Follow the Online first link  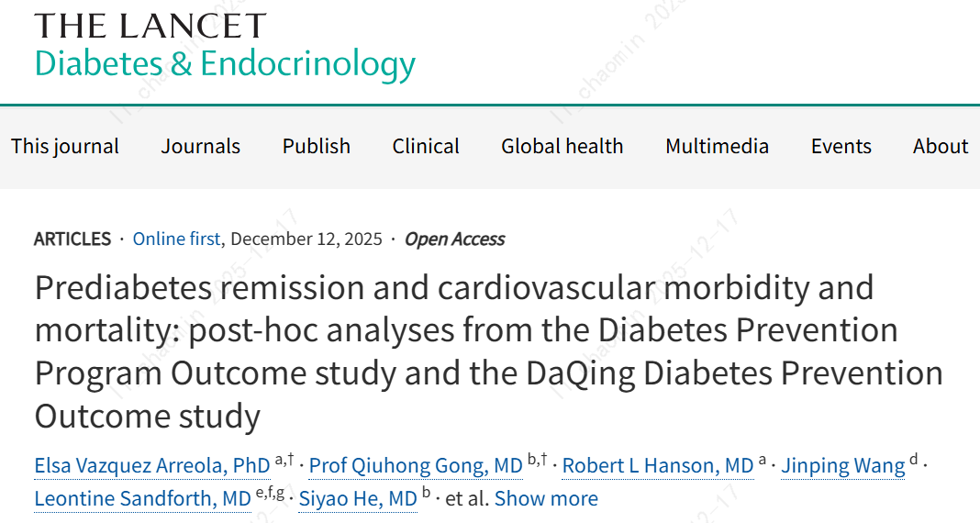point(176,239)
